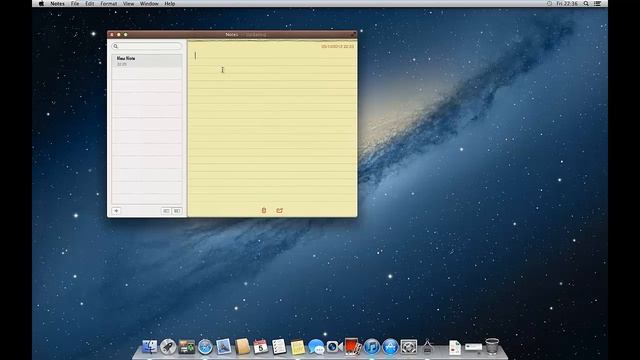Screen dimensions: 640x360
Task: Click the Notes window title bar
Action: 232,34
